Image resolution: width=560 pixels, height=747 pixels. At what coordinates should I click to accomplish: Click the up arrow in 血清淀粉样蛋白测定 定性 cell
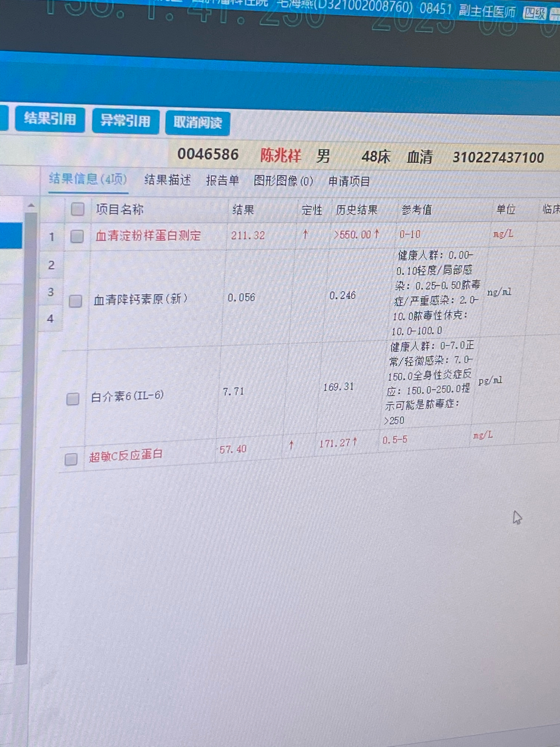[x=305, y=234]
